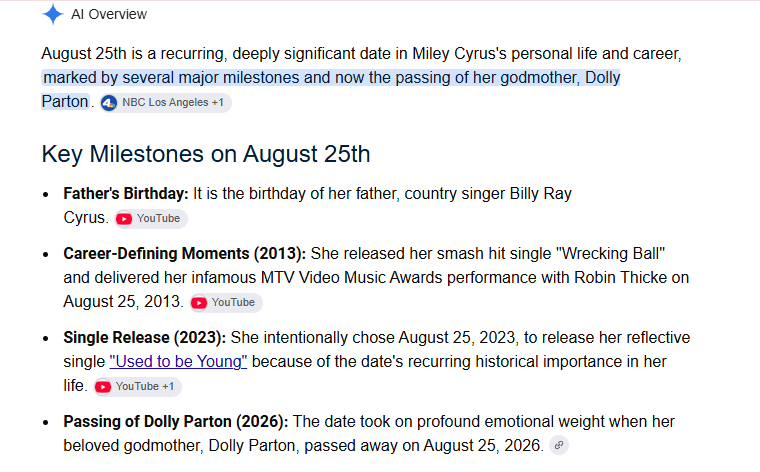
Task: Click the "Passing of Dolly Parton (2026):" label
Action: [176, 422]
